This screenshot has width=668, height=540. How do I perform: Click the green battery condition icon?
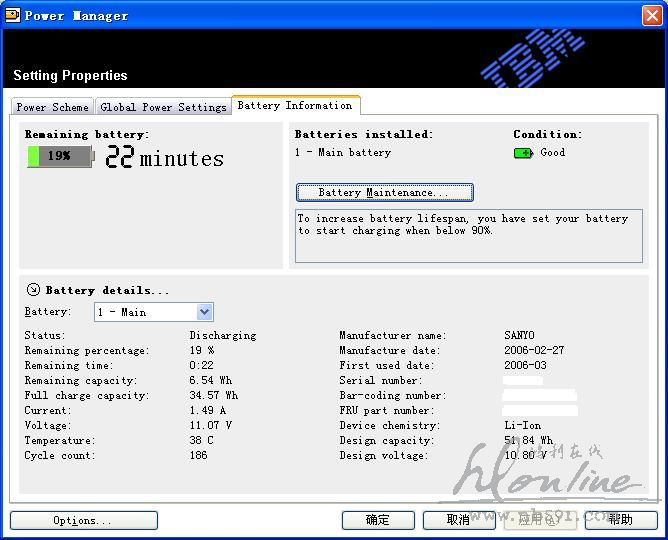523,153
